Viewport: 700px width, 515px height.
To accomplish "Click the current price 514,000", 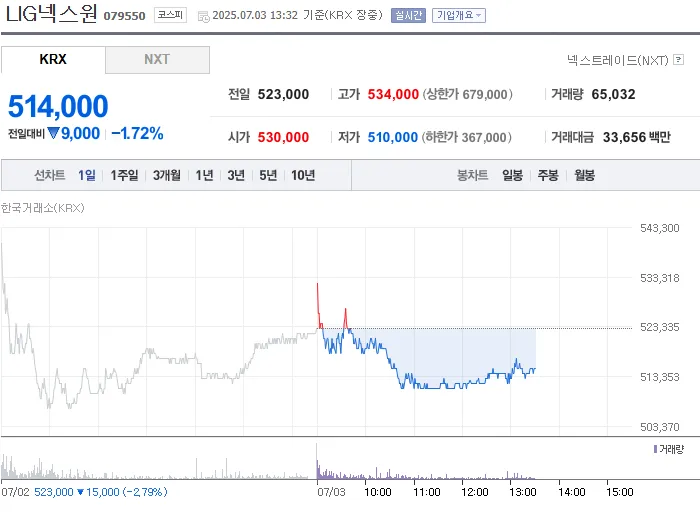I will 58,106.
